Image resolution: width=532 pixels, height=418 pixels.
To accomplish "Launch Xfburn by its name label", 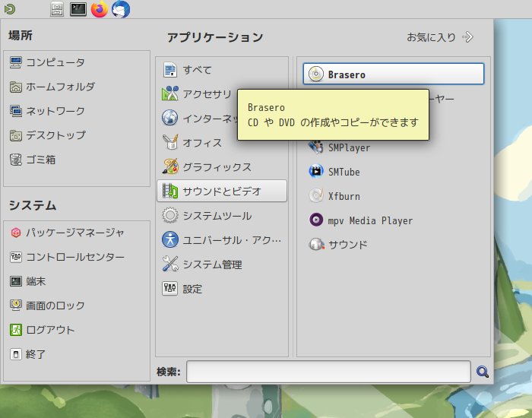I will (344, 196).
